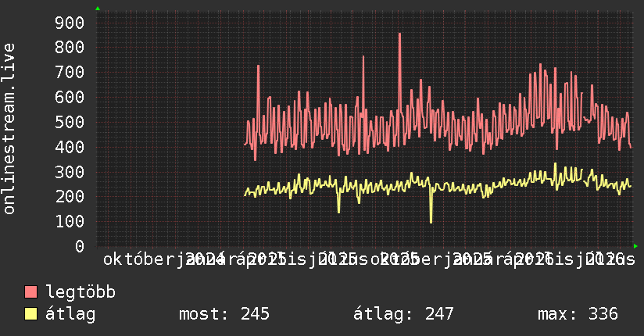
Task: Click the pink legtöbb color swatch
Action: coord(30,292)
